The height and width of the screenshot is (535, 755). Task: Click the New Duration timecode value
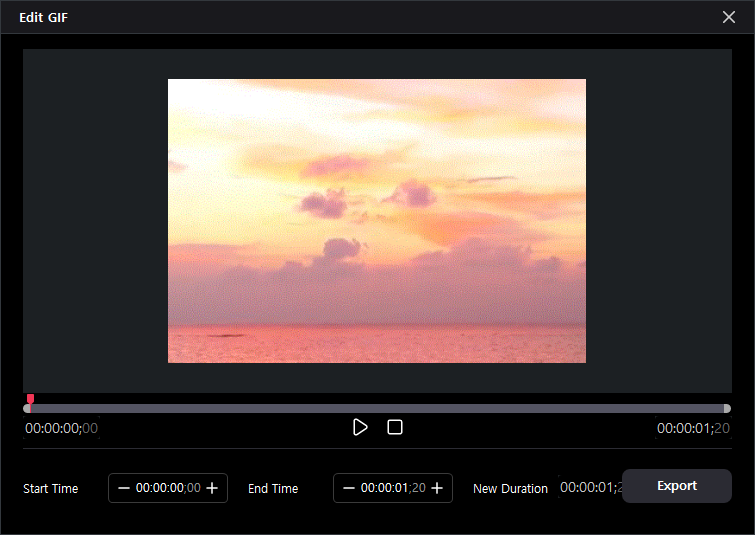(x=590, y=488)
